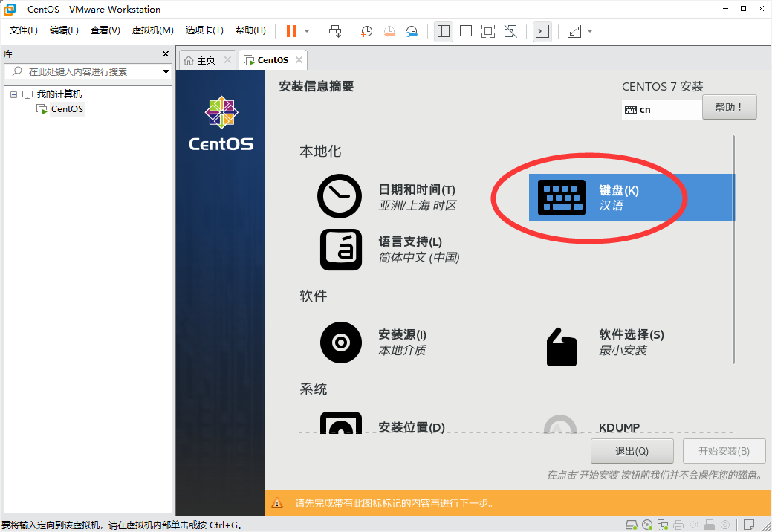Click the 亚洲/上海 时区 text
772x532 pixels.
(418, 206)
